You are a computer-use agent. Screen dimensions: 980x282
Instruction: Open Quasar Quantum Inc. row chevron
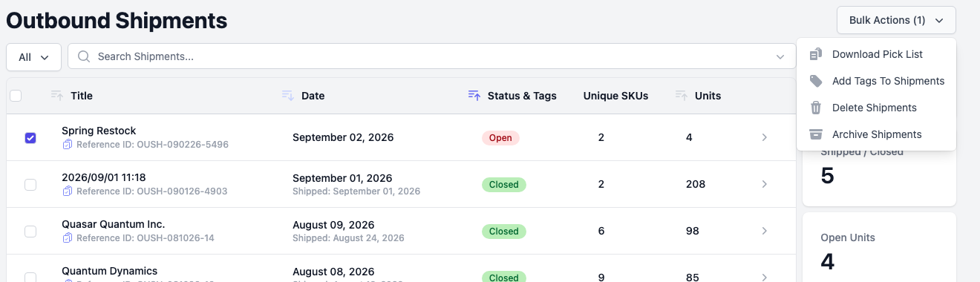(764, 231)
